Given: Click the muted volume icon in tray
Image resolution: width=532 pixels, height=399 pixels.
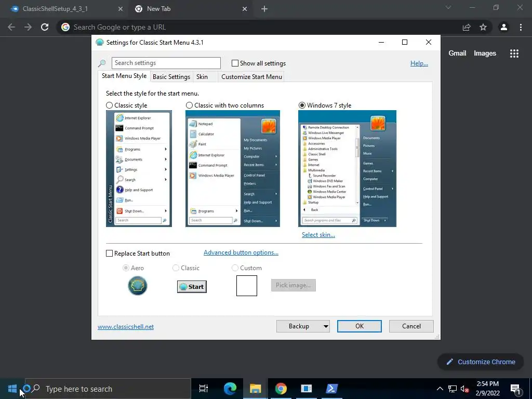Looking at the screenshot, I should pos(464,389).
